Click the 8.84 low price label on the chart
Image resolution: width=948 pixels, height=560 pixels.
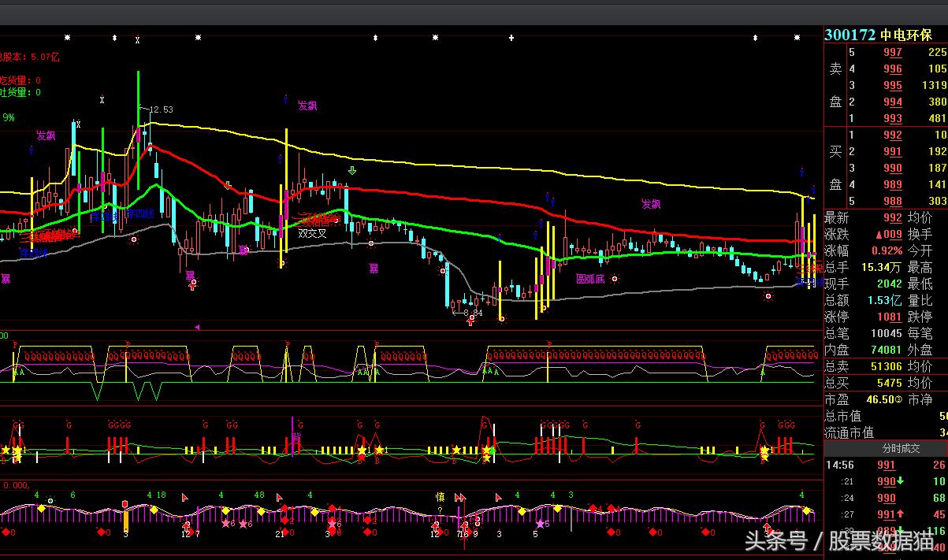[471, 313]
